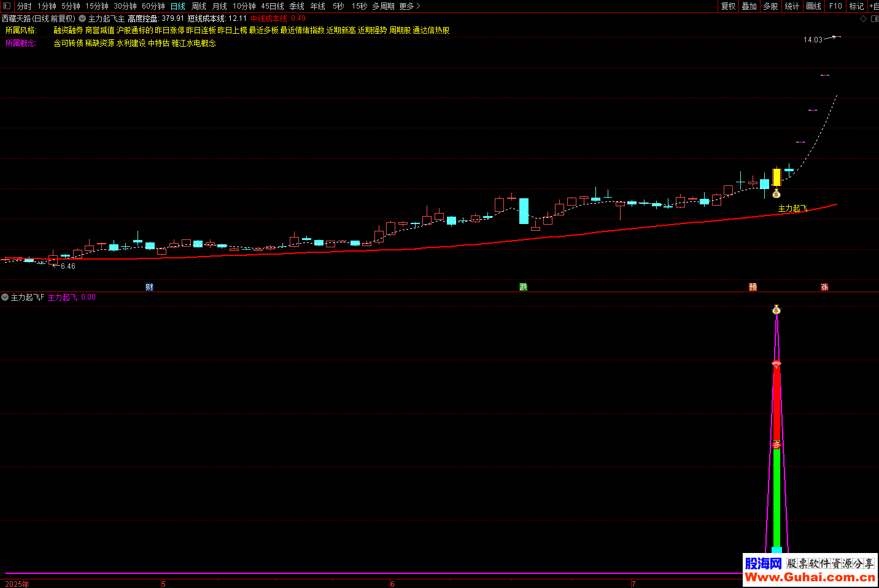The image size is (879, 588).
Task: Switch to 分时 intraday view
Action: coord(25,6)
